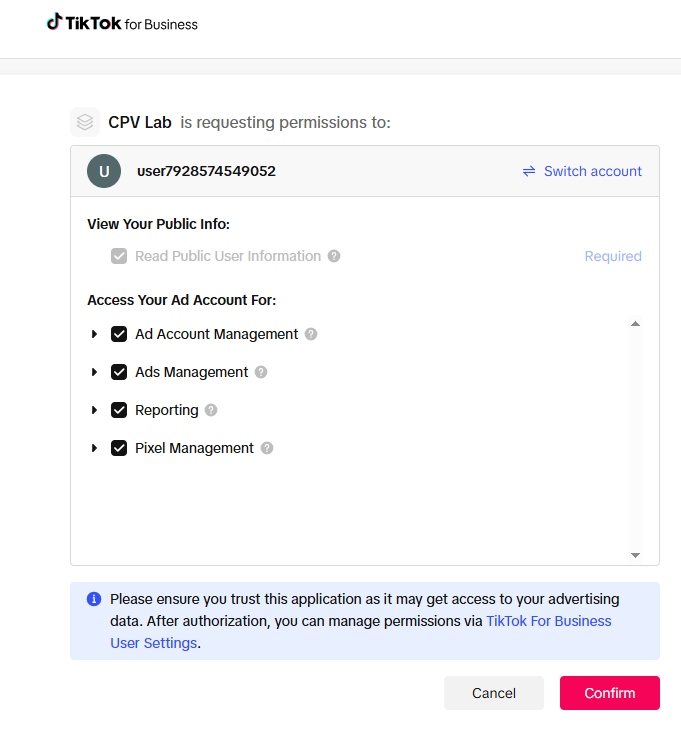Viewport: 681px width, 739px height.
Task: Uncheck the Ads Management checkbox
Action: click(119, 372)
